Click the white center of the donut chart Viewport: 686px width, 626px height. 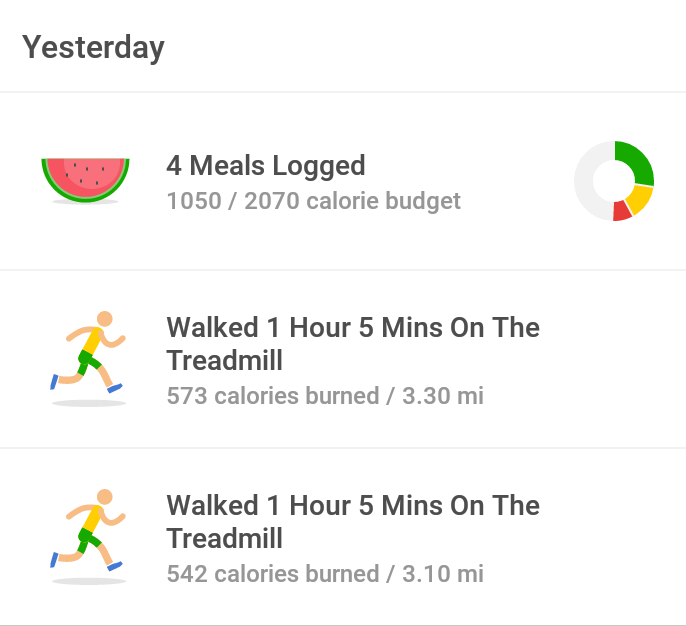(x=613, y=181)
